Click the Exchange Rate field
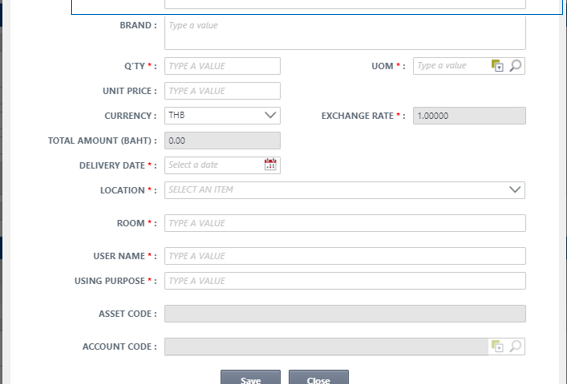Image resolution: width=567 pixels, height=384 pixels. tap(469, 116)
